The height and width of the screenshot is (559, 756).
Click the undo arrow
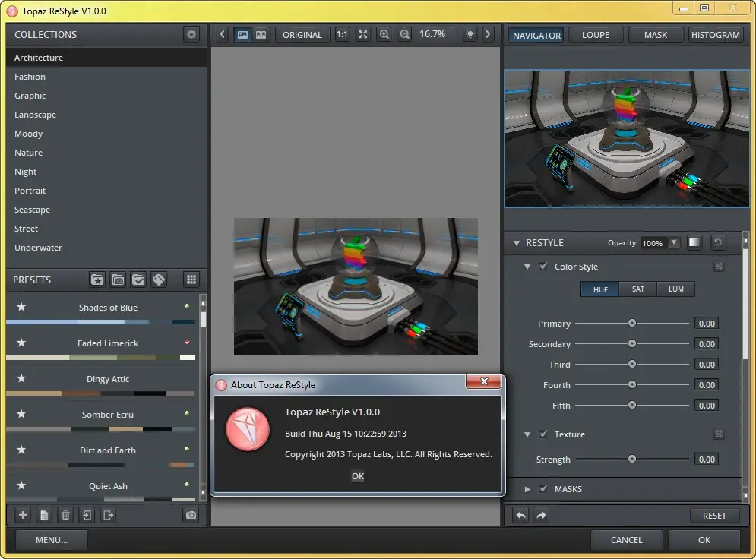coord(521,515)
